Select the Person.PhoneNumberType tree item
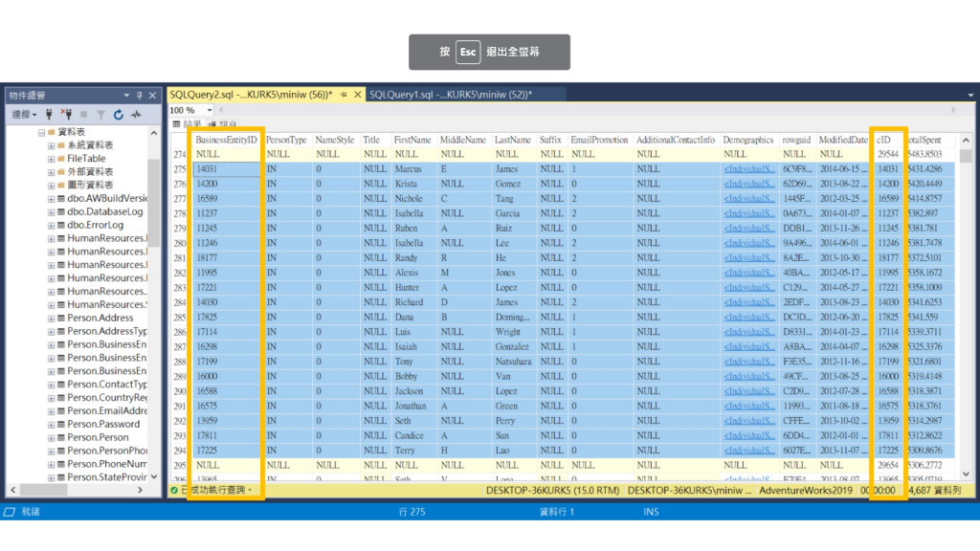The height and width of the screenshot is (551, 980). [x=107, y=464]
